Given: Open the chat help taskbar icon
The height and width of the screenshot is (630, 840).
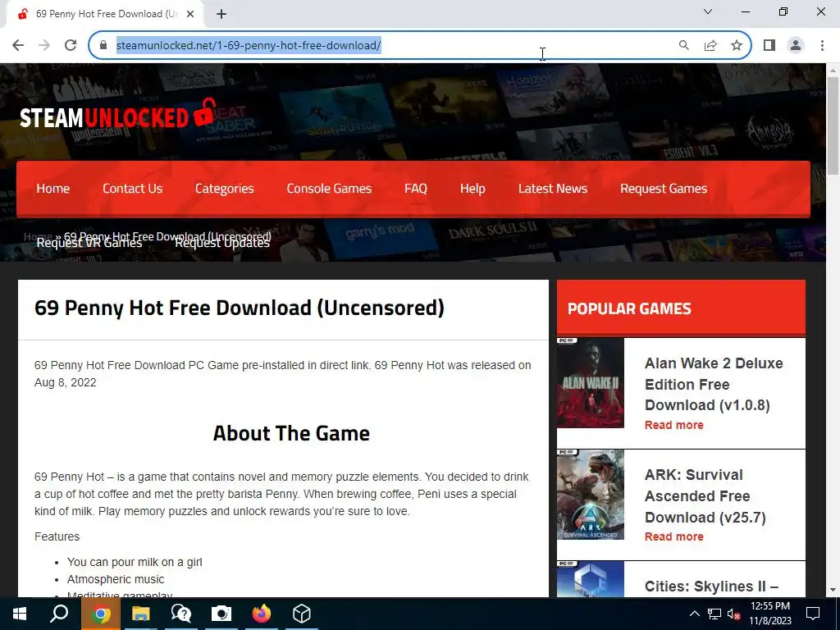Looking at the screenshot, I should tap(181, 614).
